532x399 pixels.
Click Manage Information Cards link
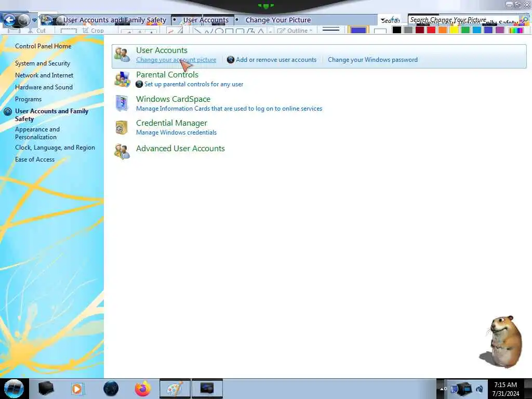point(229,109)
